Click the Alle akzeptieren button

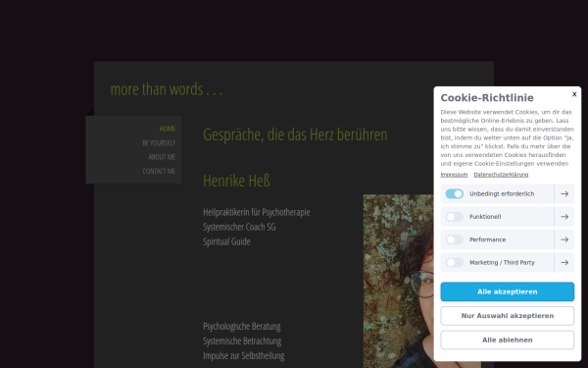[507, 291]
